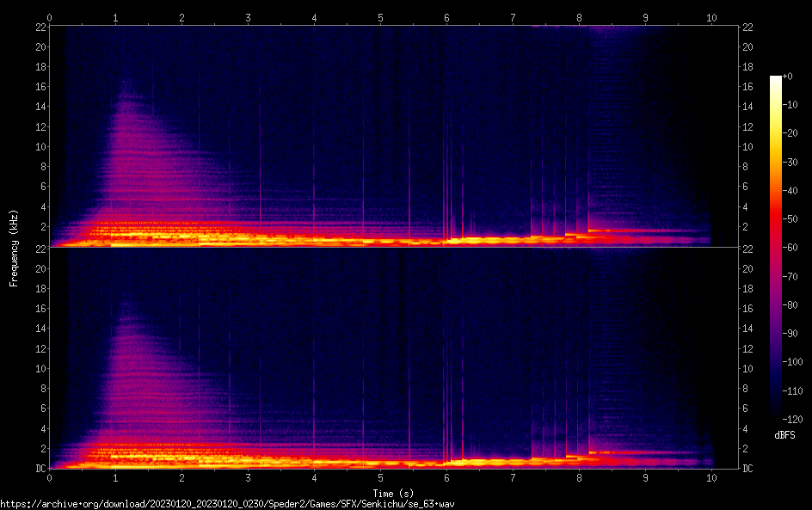Click the 1-second tick on the top time axis
Viewport: 812px width, 510px height.
pos(115,17)
